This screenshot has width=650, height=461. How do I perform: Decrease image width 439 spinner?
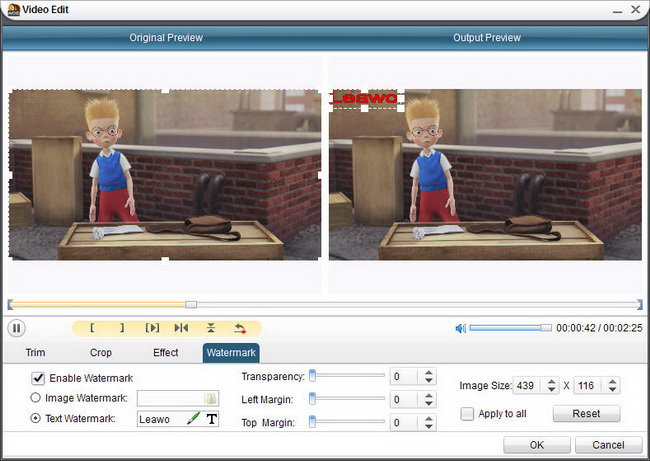pyautogui.click(x=551, y=390)
